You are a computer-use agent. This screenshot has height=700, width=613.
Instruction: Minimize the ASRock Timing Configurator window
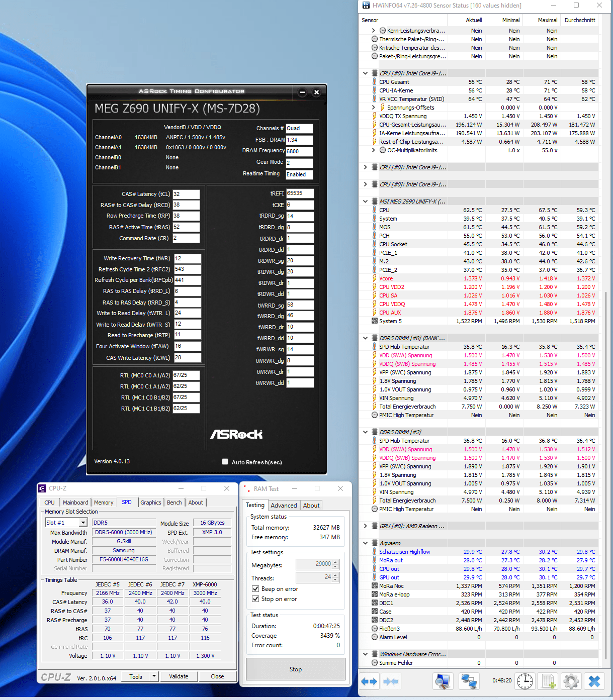pos(302,92)
